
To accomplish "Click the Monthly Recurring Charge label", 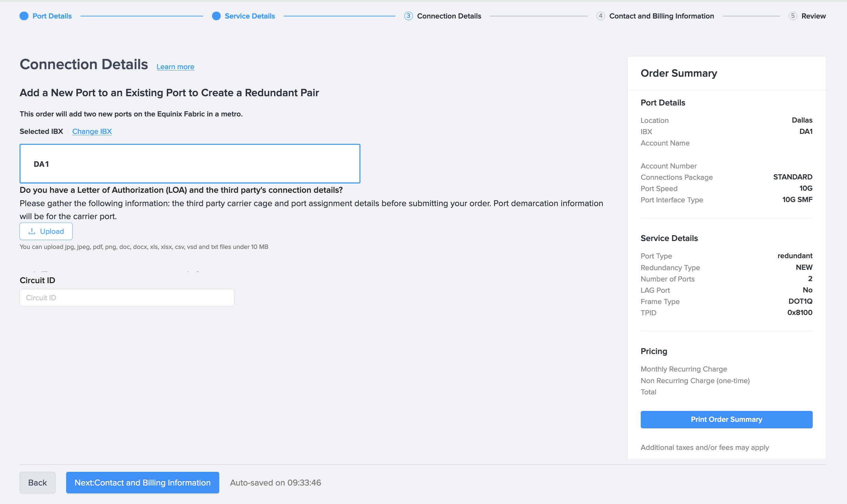I will 684,369.
